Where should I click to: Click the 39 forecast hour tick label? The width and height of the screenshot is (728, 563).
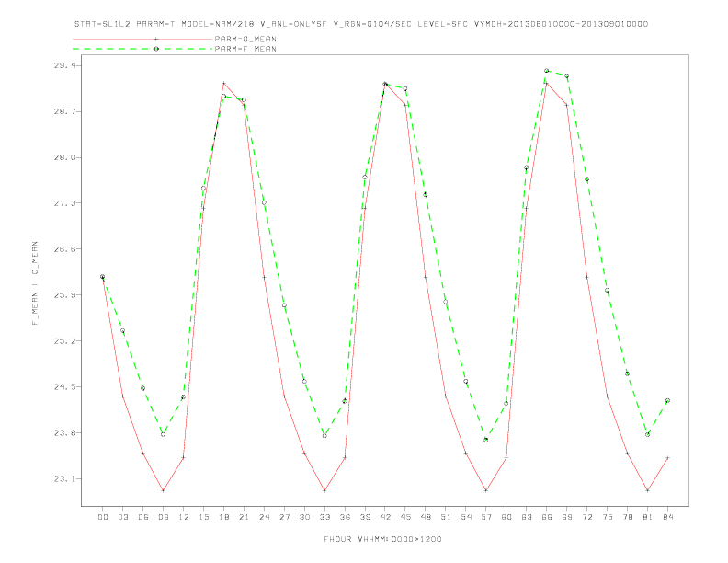(x=365, y=517)
